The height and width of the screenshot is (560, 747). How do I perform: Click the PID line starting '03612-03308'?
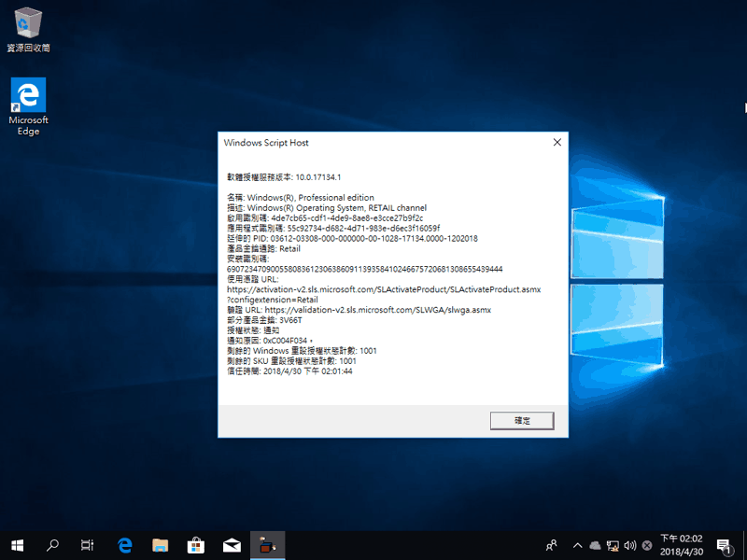(352, 239)
